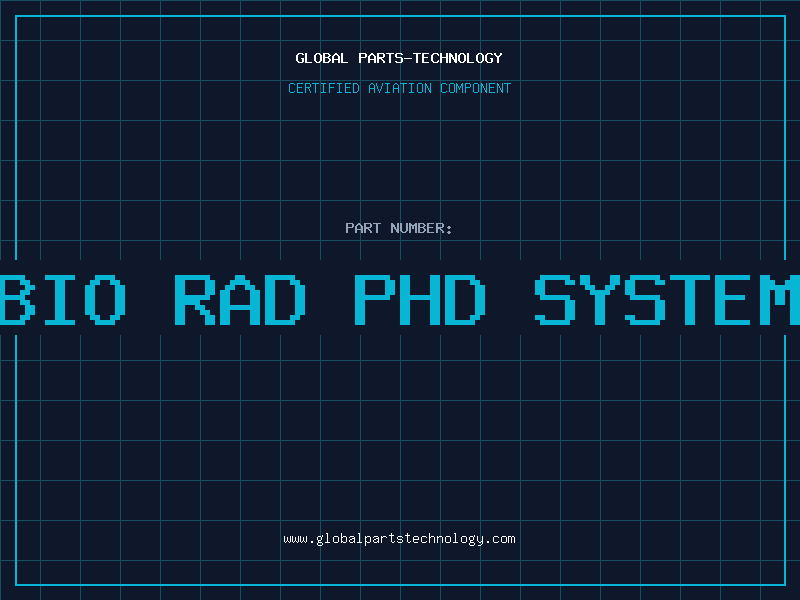
Task: Click the GLOBAL PARTS-TECHNOLOGY heading
Action: [399, 58]
